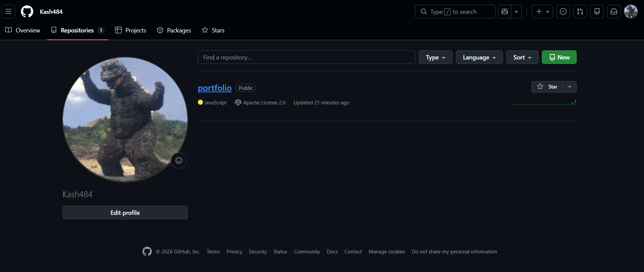644x272 pixels.
Task: Click the New repository button
Action: 559,57
